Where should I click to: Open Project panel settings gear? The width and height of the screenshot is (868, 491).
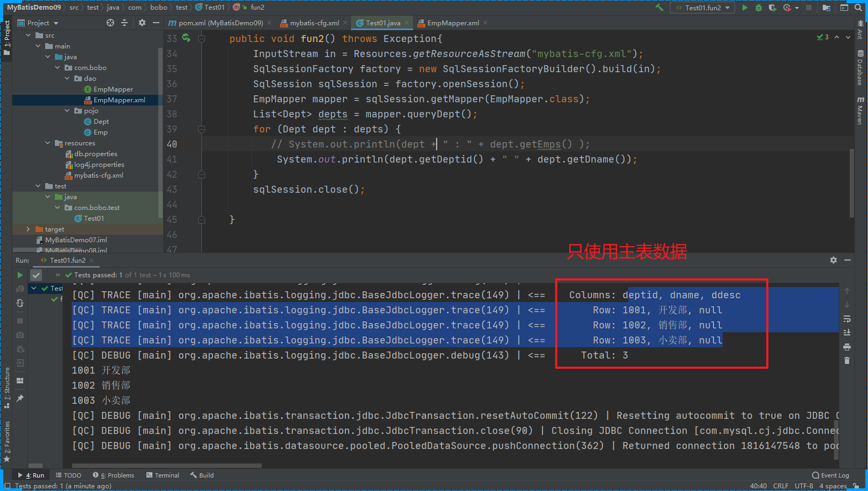point(142,23)
